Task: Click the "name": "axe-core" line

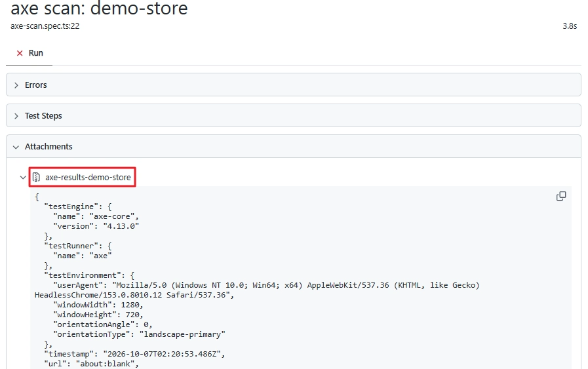Action: (96, 216)
